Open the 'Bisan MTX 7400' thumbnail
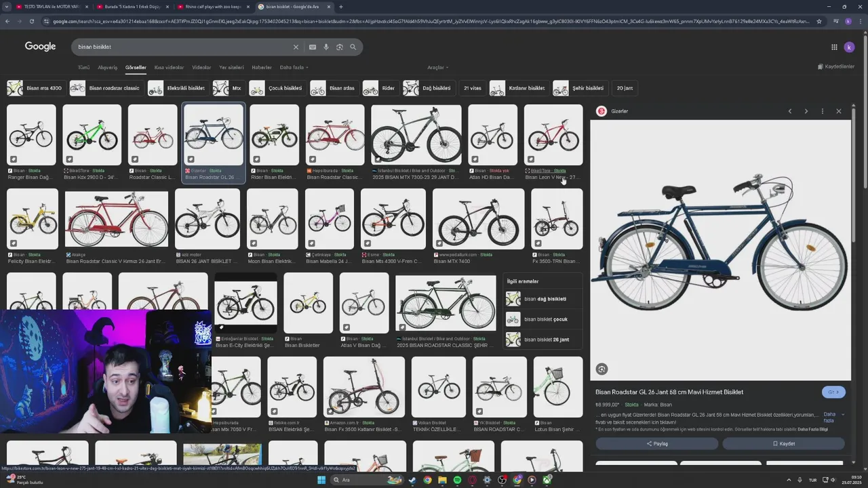The height and width of the screenshot is (488, 868). click(478, 219)
